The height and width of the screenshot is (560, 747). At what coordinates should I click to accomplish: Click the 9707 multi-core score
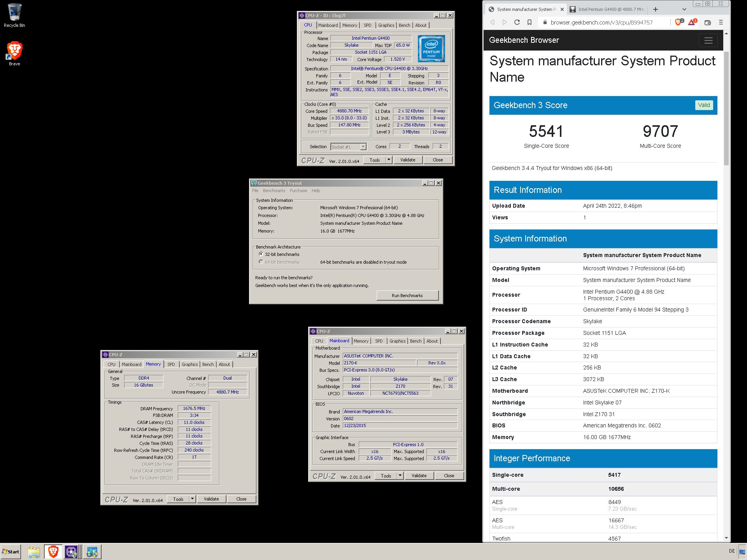(660, 131)
